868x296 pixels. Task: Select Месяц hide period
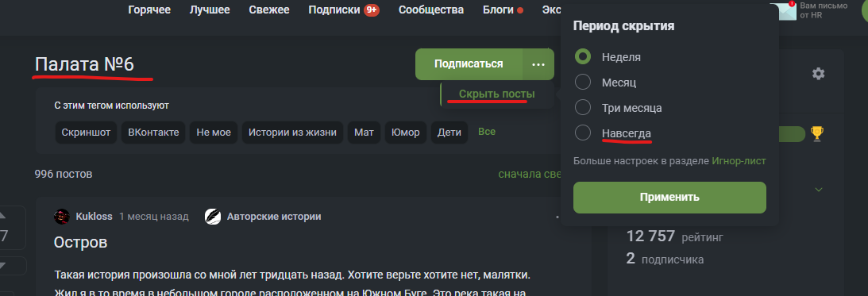coord(583,83)
